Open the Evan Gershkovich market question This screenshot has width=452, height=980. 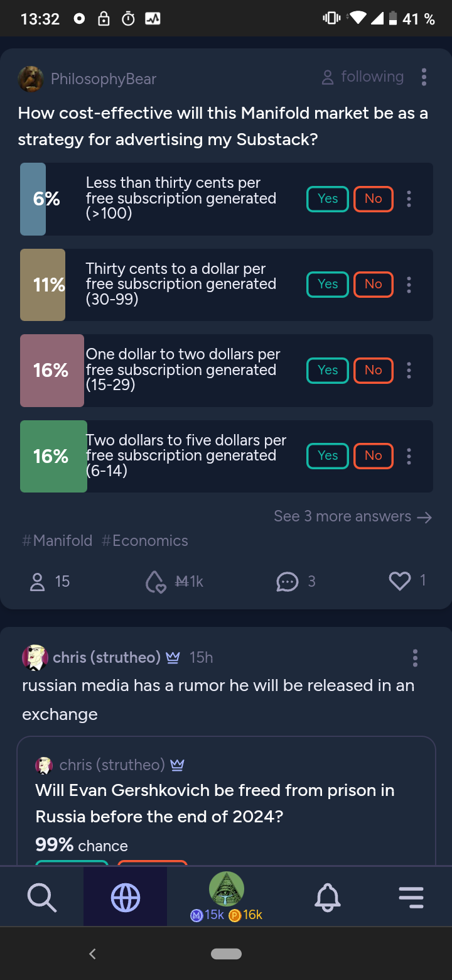click(215, 803)
